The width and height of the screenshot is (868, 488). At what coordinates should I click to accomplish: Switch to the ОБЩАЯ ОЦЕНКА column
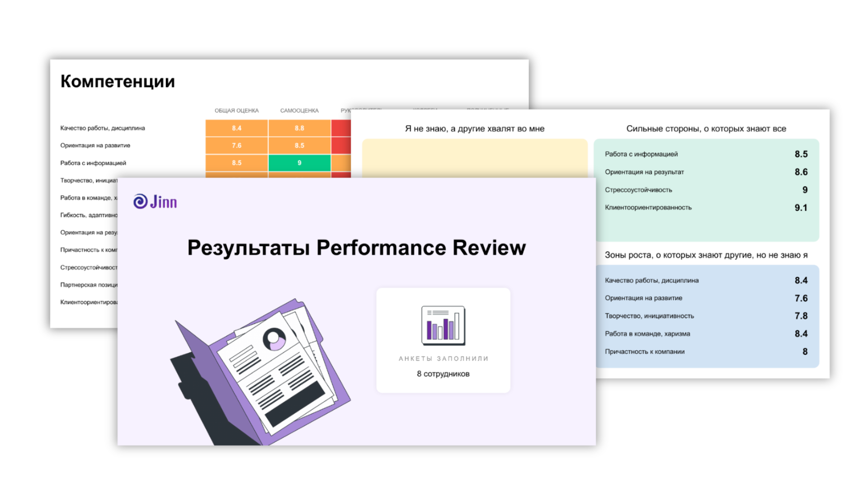click(236, 110)
